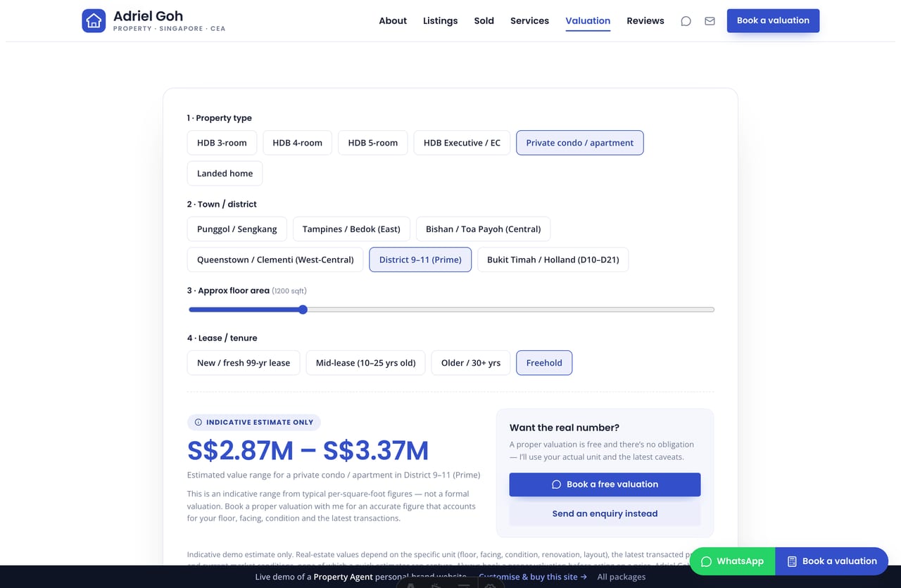Select Freehold tenure option
This screenshot has width=901, height=588.
tap(544, 363)
